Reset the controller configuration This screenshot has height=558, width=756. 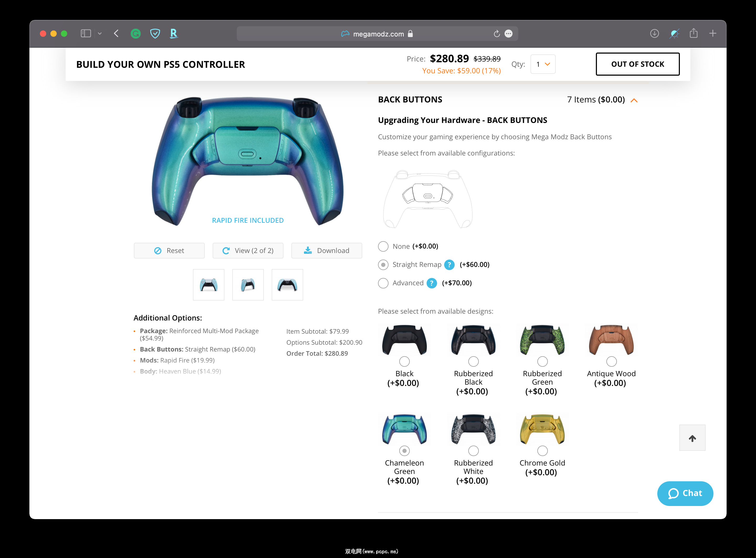pos(169,251)
